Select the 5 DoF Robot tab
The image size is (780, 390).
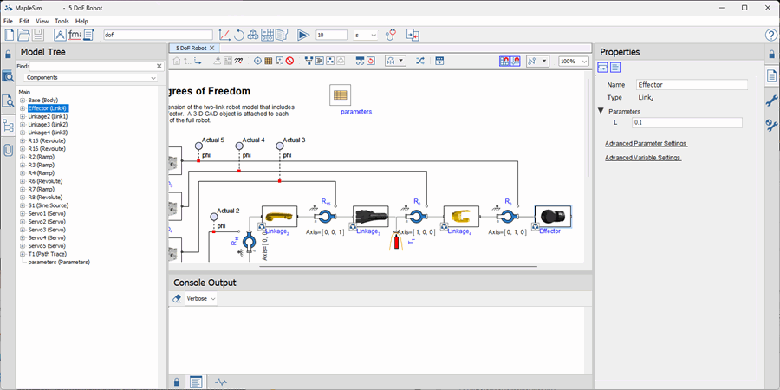pyautogui.click(x=191, y=48)
